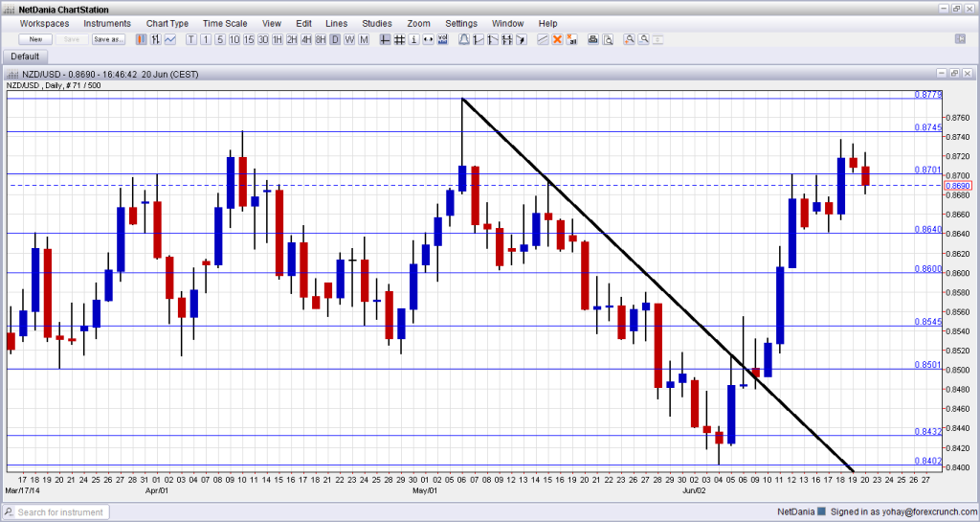Viewport: 980px width, 522px height.
Task: Open the Help menu
Action: click(547, 23)
